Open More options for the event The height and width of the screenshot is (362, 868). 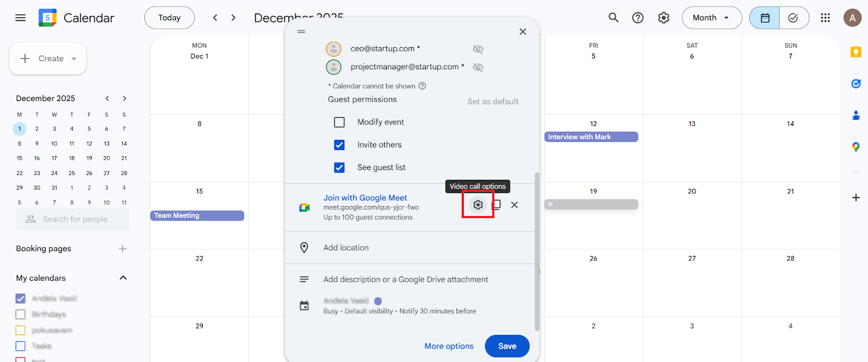pyautogui.click(x=449, y=346)
